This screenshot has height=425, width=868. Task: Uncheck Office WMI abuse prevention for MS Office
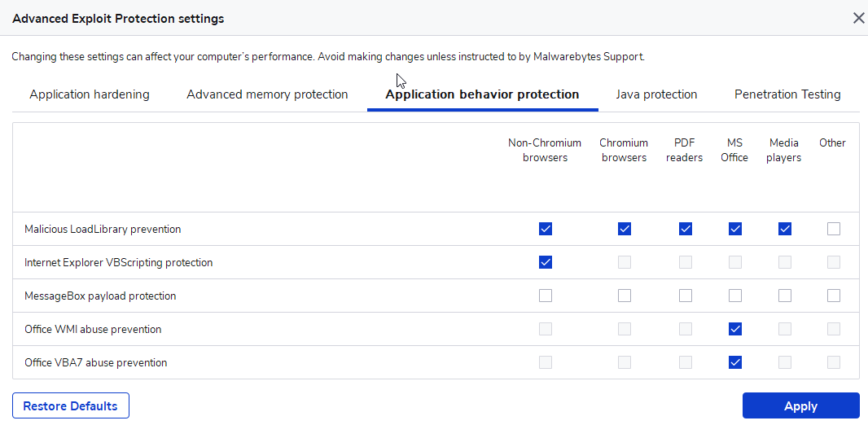[x=735, y=329]
